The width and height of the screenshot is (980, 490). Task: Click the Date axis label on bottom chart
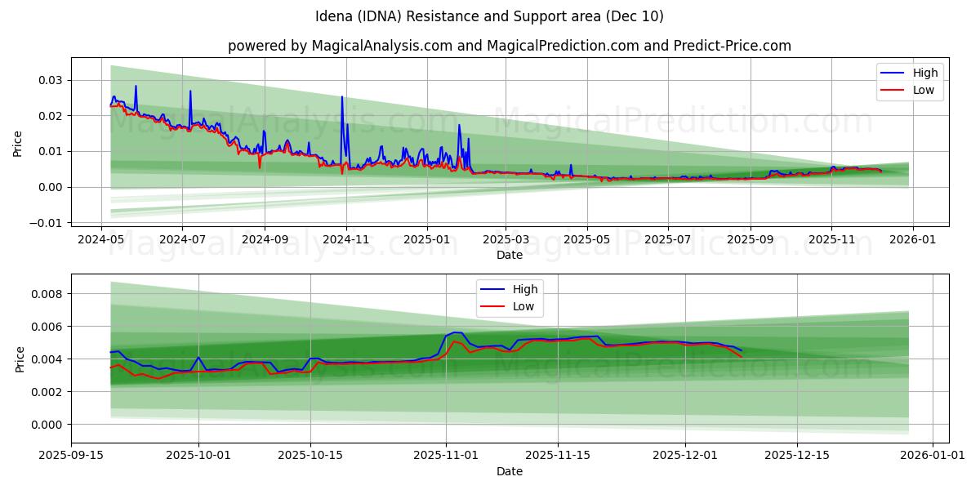click(510, 471)
